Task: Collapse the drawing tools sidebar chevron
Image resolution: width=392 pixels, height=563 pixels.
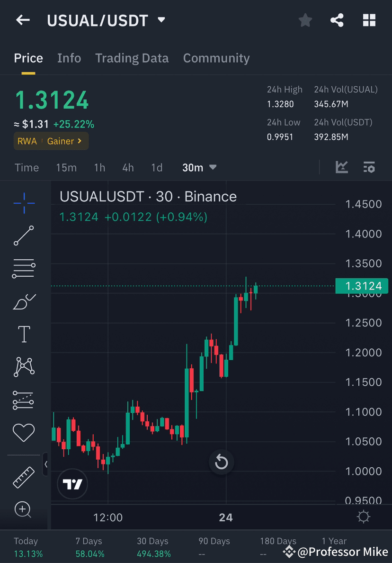Action: [45, 464]
